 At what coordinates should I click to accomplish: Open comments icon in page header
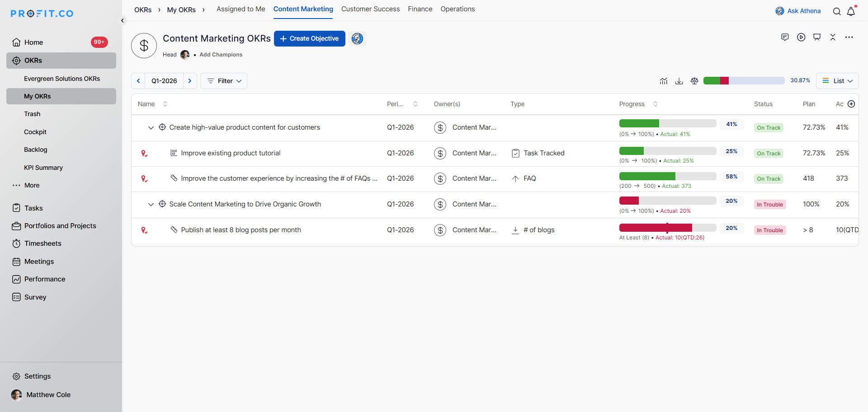[785, 37]
